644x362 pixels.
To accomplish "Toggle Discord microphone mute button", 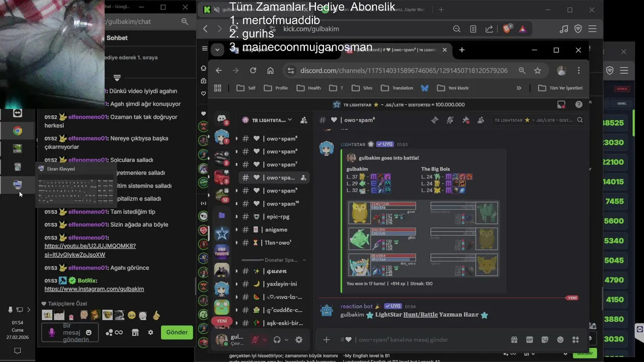I will 255,340.
